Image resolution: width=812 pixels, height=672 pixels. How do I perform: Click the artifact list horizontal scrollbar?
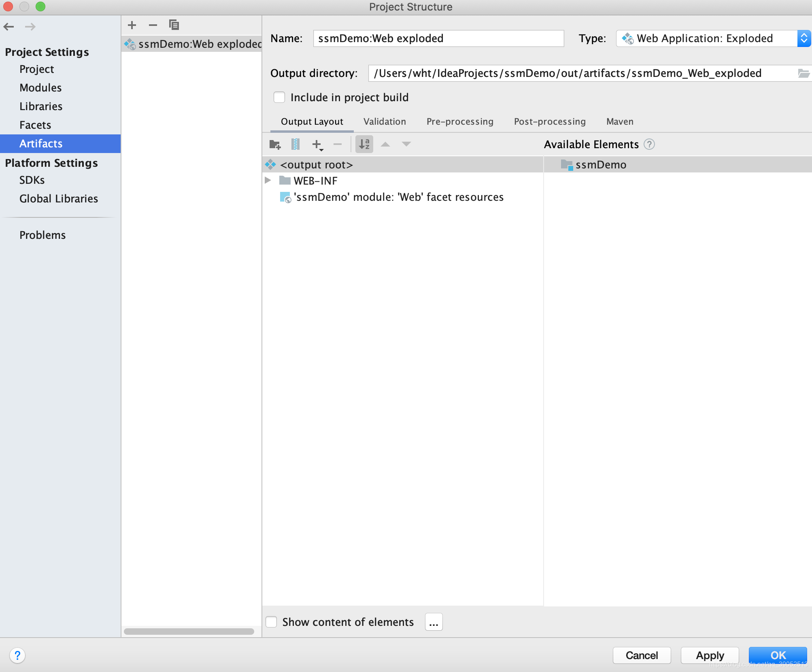click(x=189, y=632)
